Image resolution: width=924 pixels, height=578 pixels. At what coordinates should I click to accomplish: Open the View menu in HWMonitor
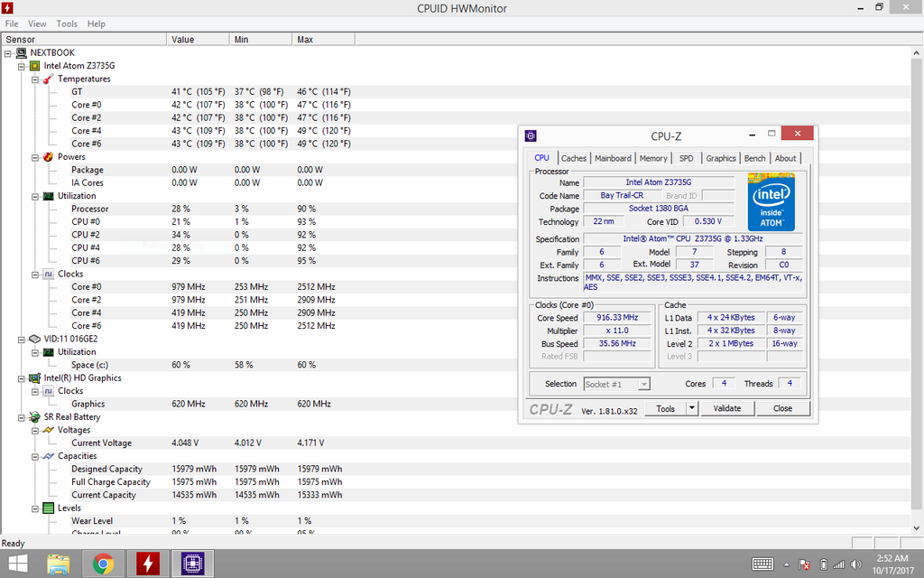(37, 23)
